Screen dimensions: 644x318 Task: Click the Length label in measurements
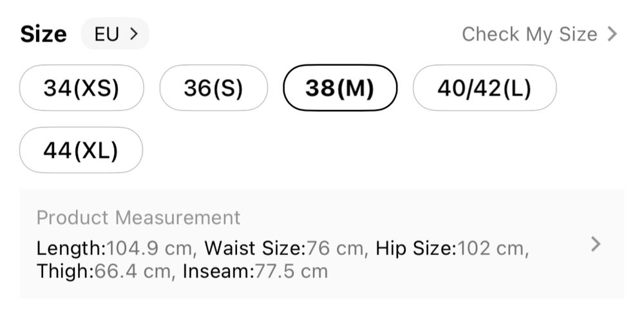(71, 248)
